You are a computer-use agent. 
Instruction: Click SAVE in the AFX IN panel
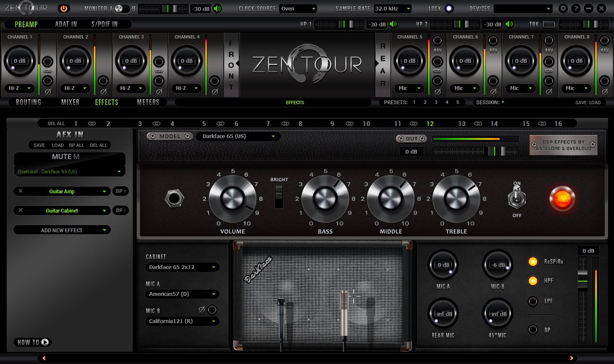point(39,145)
